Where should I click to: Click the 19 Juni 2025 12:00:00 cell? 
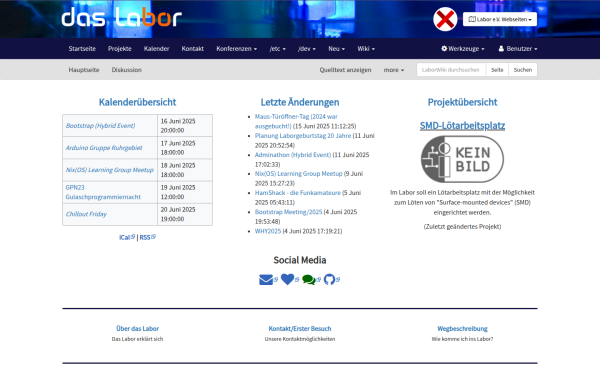tap(185, 192)
